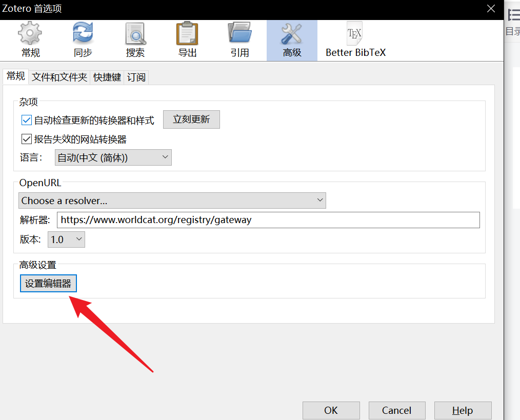Click the 解析器 resolver URL field
The image size is (520, 420).
point(268,220)
